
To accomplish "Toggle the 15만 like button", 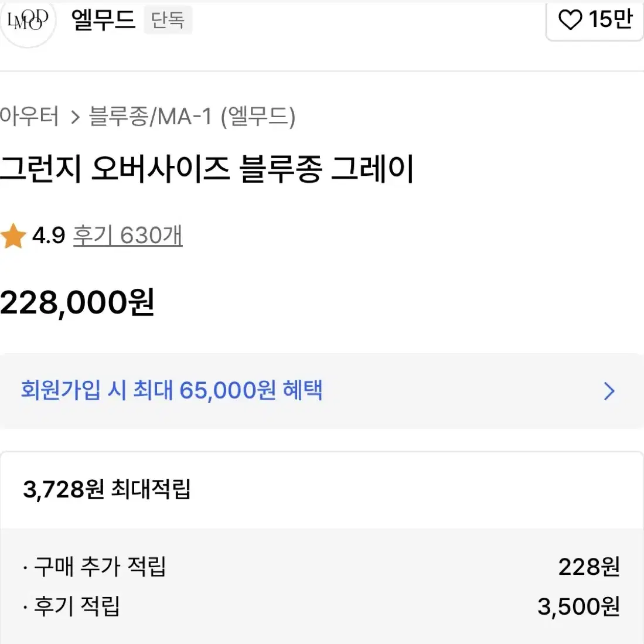I will (595, 20).
